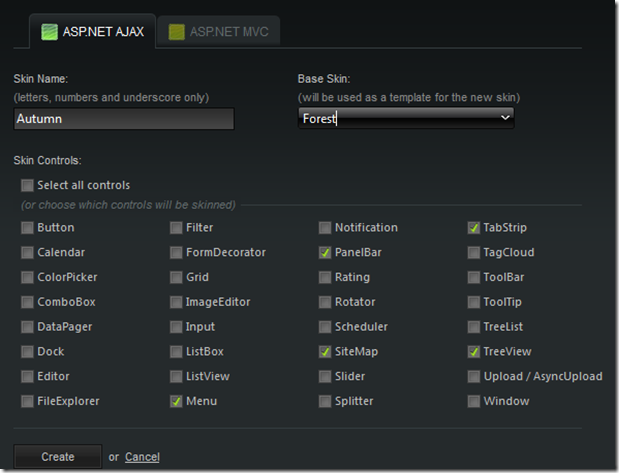Click the green ASP.NET AJAX tab icon

(49, 32)
